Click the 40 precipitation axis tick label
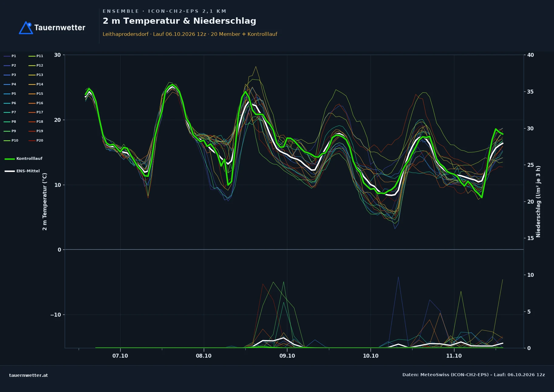This screenshot has width=554, height=392. point(530,55)
